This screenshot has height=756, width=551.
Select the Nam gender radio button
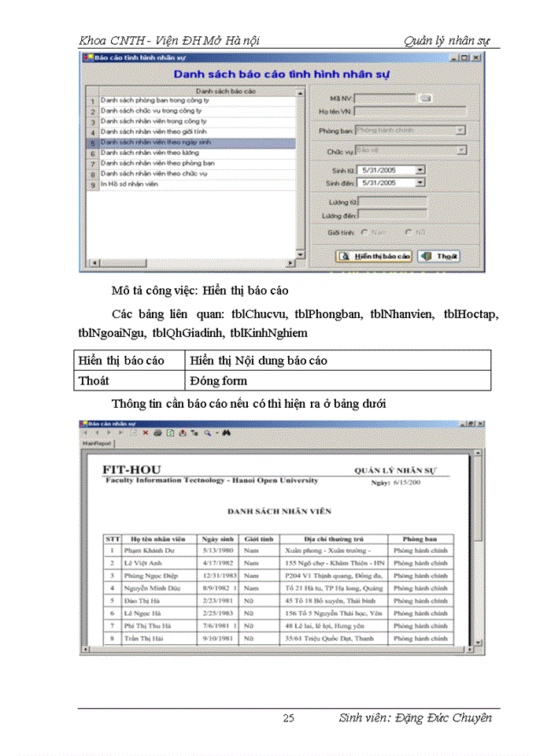tap(365, 232)
